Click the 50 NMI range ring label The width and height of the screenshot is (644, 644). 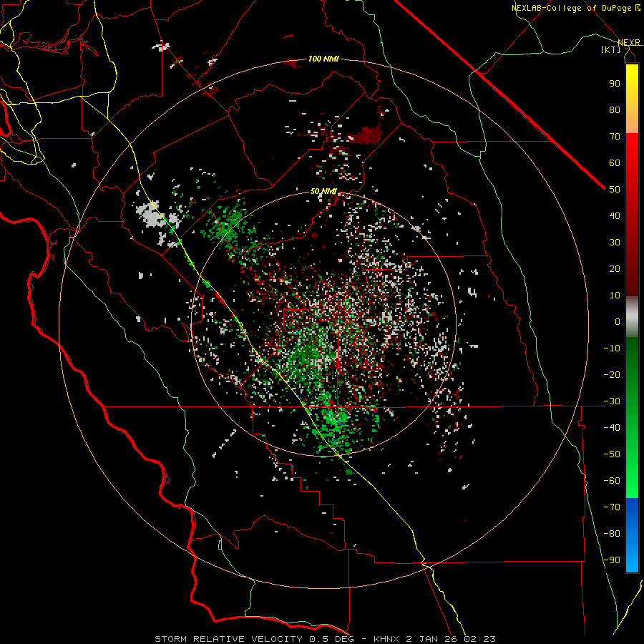(323, 191)
